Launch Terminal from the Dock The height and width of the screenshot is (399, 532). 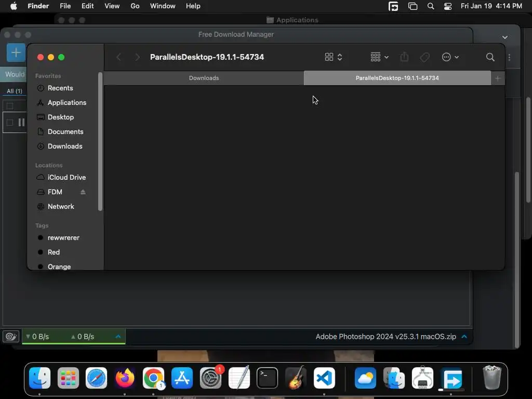(x=268, y=378)
